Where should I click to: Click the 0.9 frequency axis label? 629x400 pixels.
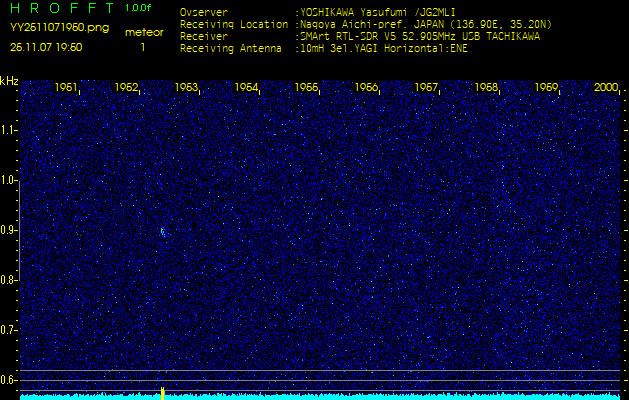9,230
